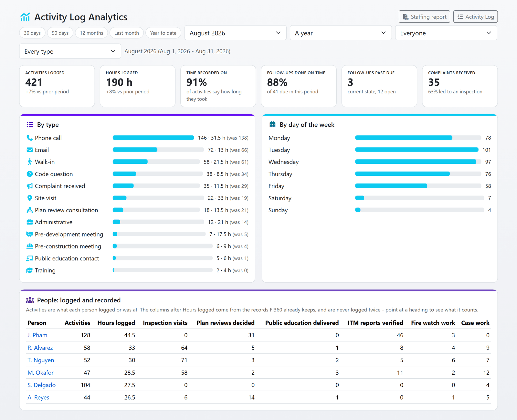Image resolution: width=517 pixels, height=420 pixels.
Task: Click the list icon in Activity Log button
Action: [460, 17]
